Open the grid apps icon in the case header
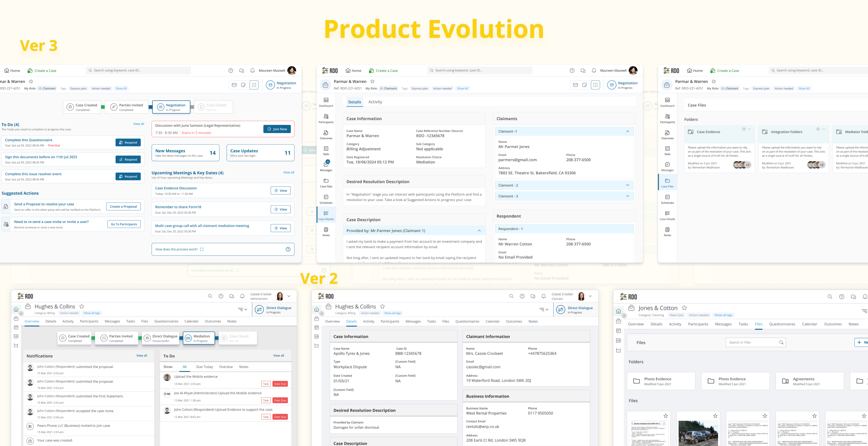The image size is (868, 446). [596, 85]
